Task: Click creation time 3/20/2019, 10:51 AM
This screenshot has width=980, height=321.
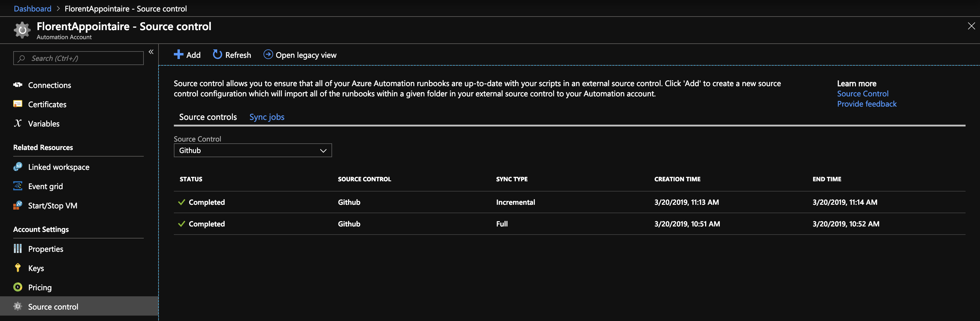Action: click(687, 224)
